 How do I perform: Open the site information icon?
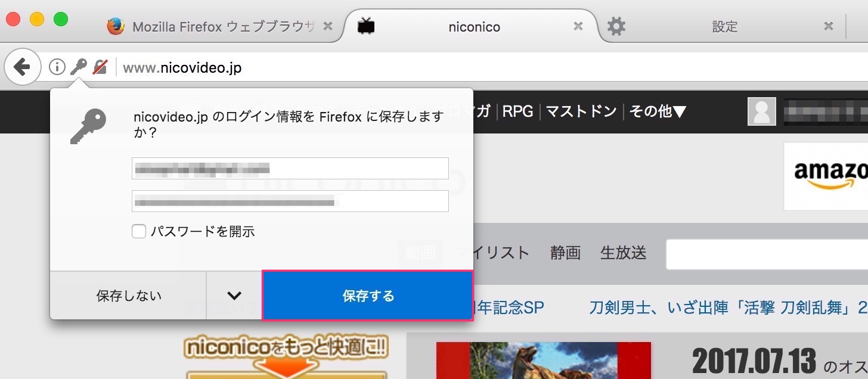57,67
